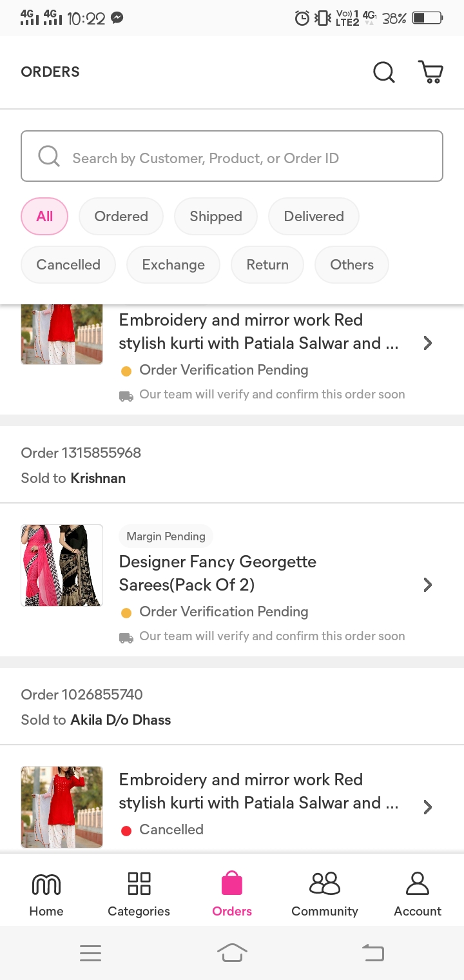
Task: Tap the search icon in Orders header
Action: click(x=384, y=72)
